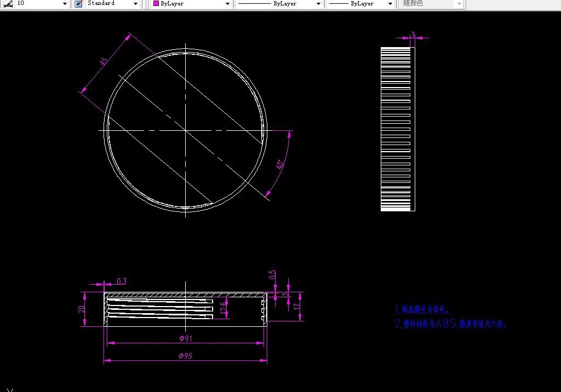Select the 45 aligned dimension text
561x392 pixels.
click(104, 61)
